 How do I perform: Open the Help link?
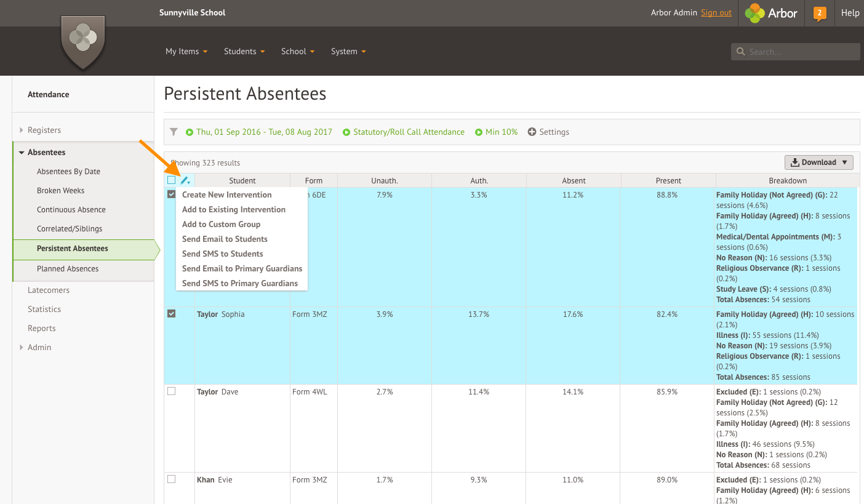point(850,13)
